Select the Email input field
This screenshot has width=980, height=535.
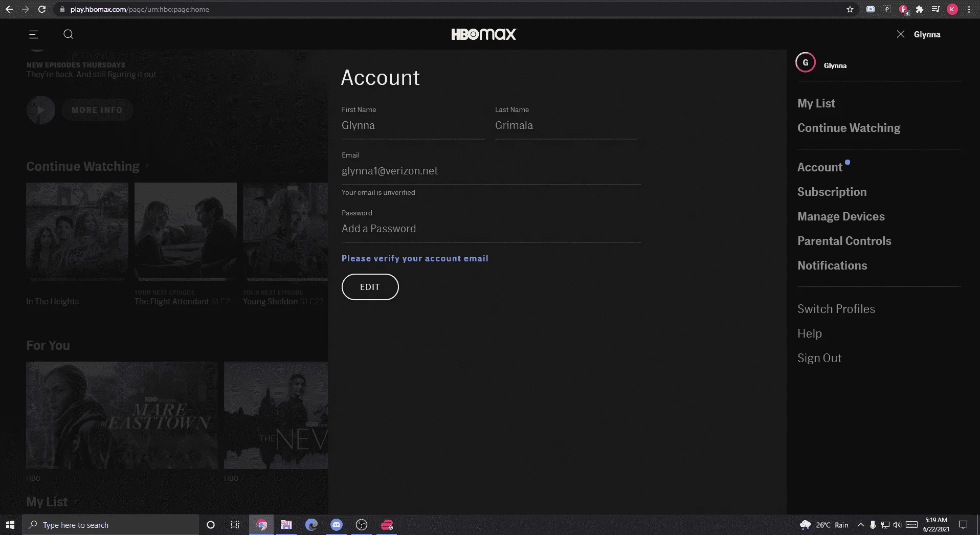tap(491, 171)
